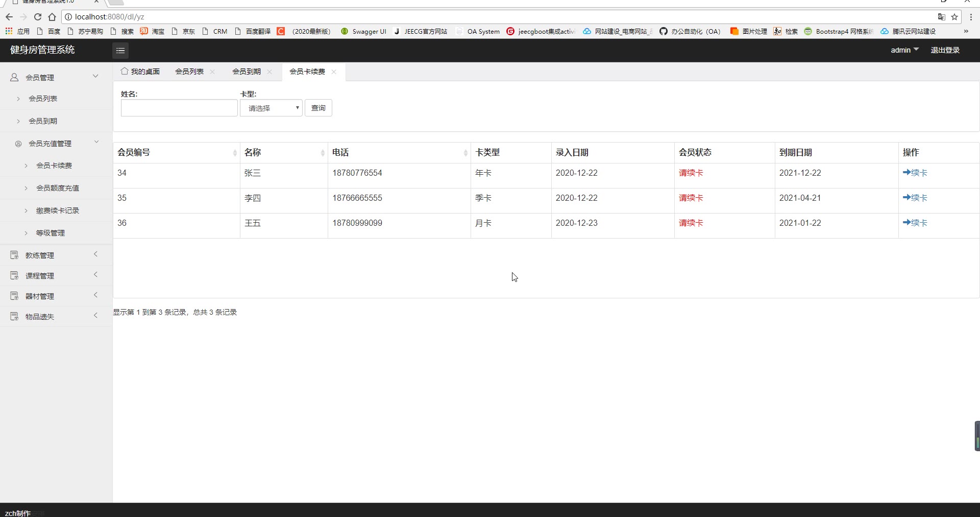Viewport: 980px width, 517px height.
Task: Open the 图片处理 bookmark
Action: click(x=749, y=31)
